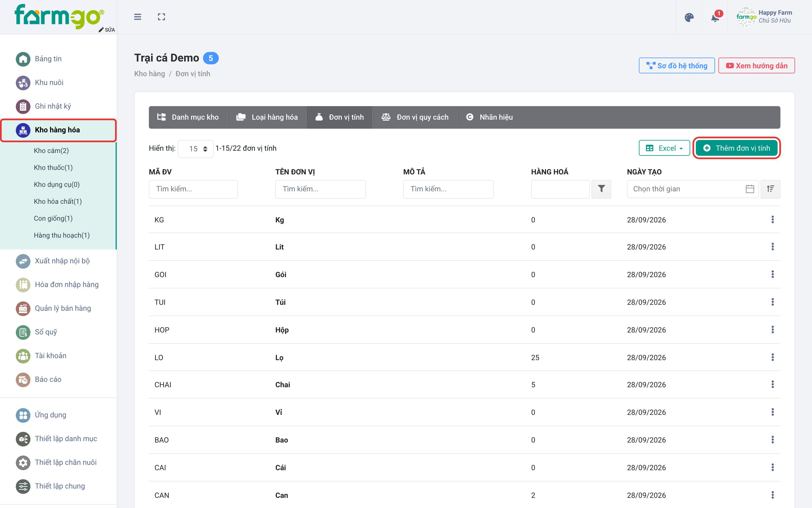Open the color theme palette icon

coord(689,17)
